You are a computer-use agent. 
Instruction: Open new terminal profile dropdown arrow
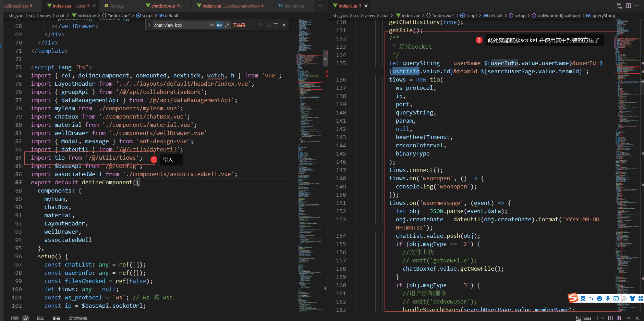(603, 318)
